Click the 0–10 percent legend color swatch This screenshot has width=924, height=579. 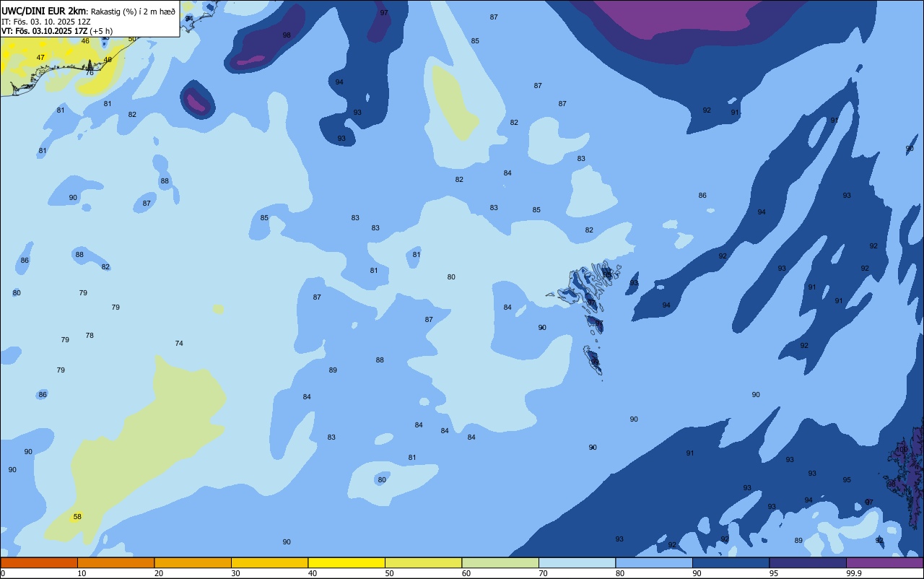tap(39, 562)
